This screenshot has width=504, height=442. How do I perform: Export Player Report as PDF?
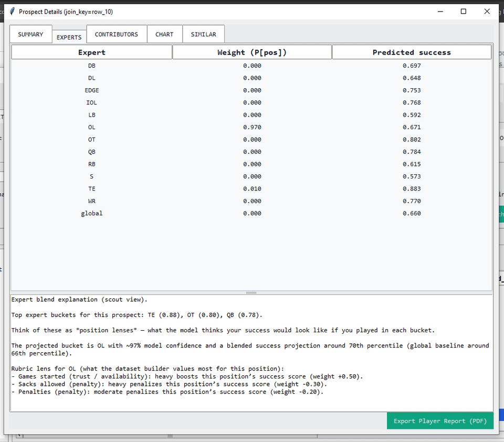coord(440,421)
